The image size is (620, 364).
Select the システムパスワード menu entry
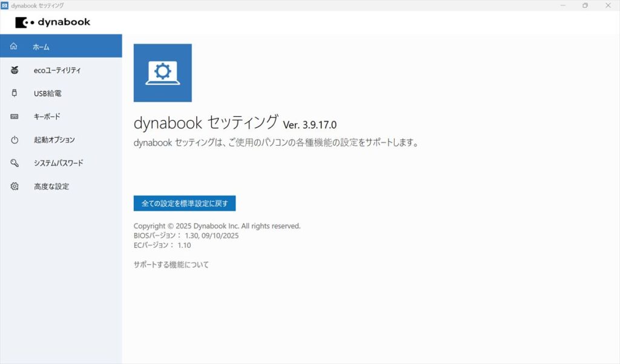click(58, 163)
